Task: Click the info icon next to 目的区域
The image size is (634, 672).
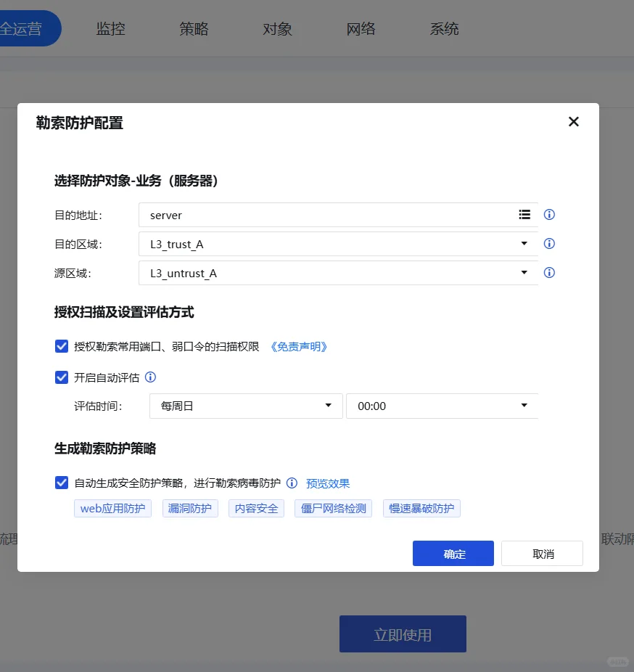Action: [x=549, y=243]
